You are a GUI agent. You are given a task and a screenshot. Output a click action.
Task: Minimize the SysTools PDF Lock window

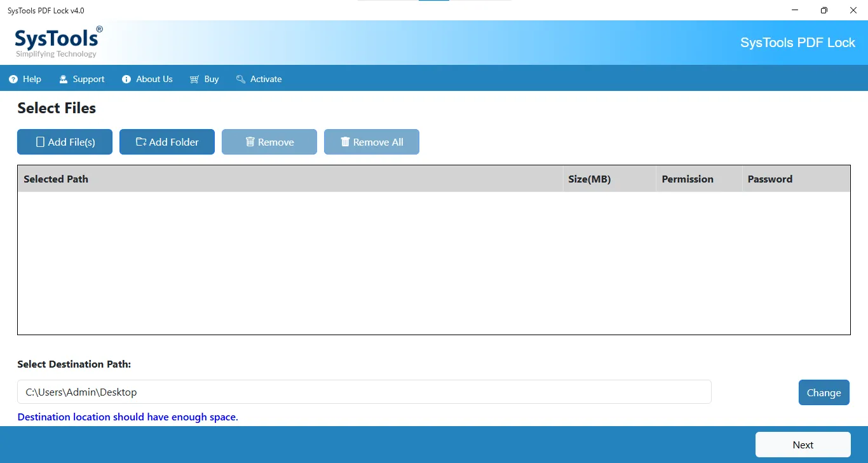(795, 10)
